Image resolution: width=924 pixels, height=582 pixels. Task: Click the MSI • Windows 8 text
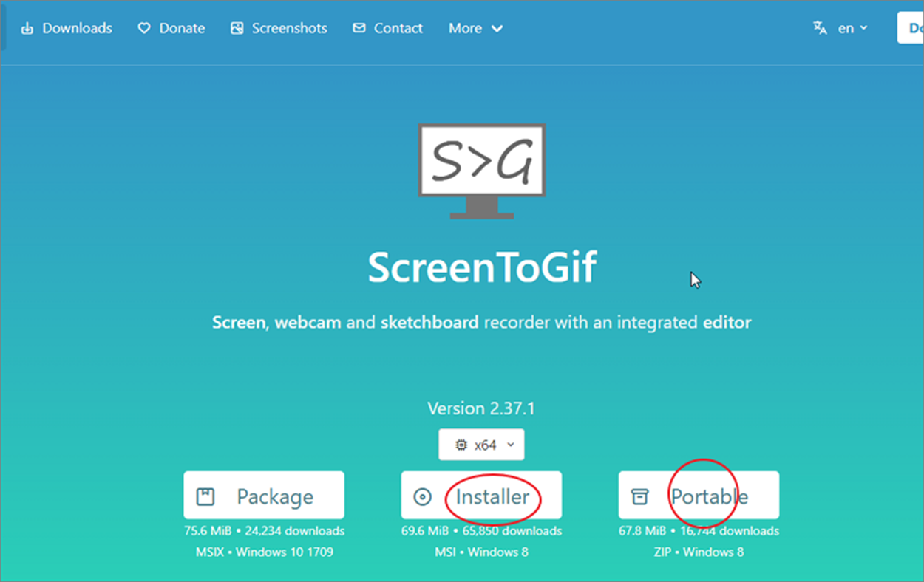[x=481, y=552]
